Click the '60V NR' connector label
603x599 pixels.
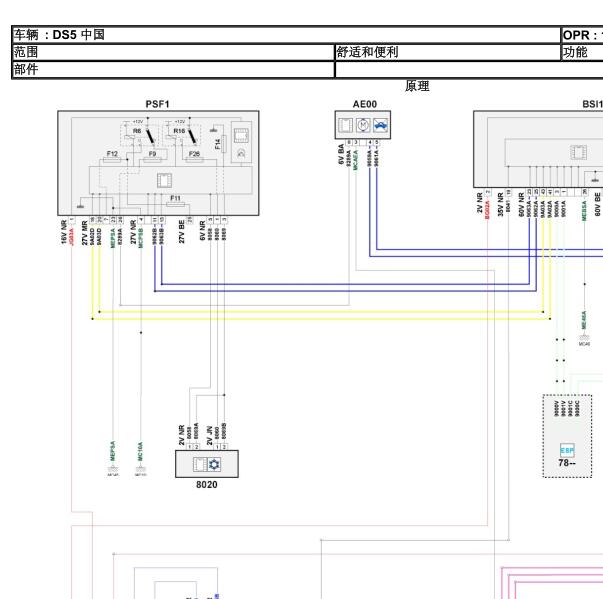point(521,205)
